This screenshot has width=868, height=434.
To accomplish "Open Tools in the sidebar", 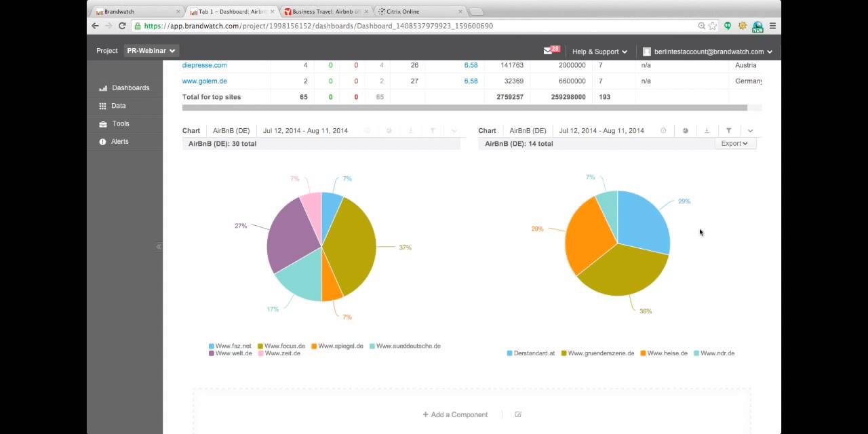I will point(114,124).
